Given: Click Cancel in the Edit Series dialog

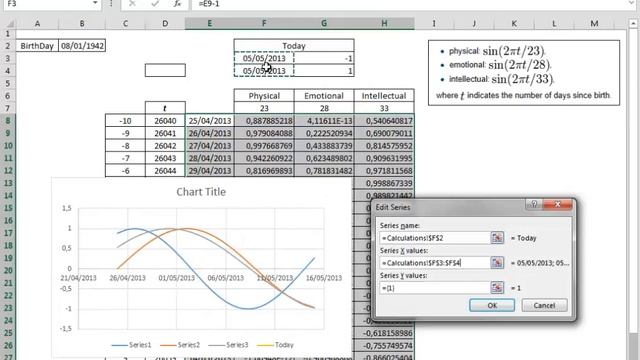Looking at the screenshot, I should [544, 305].
